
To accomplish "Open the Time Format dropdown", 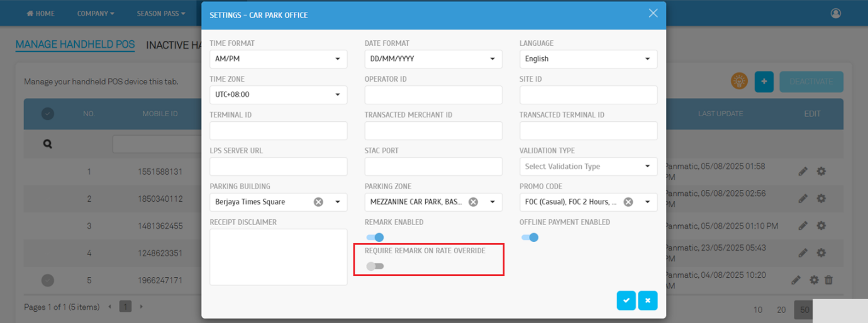I will tap(278, 59).
